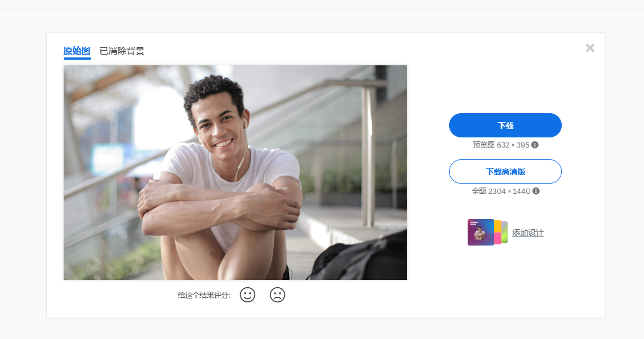The image size is (644, 339).
Task: Click the 全图 2304 × 1440 size label
Action: [501, 191]
